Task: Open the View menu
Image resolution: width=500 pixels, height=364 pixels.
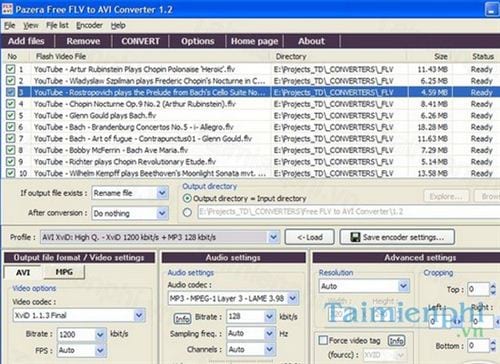Action: pos(31,25)
